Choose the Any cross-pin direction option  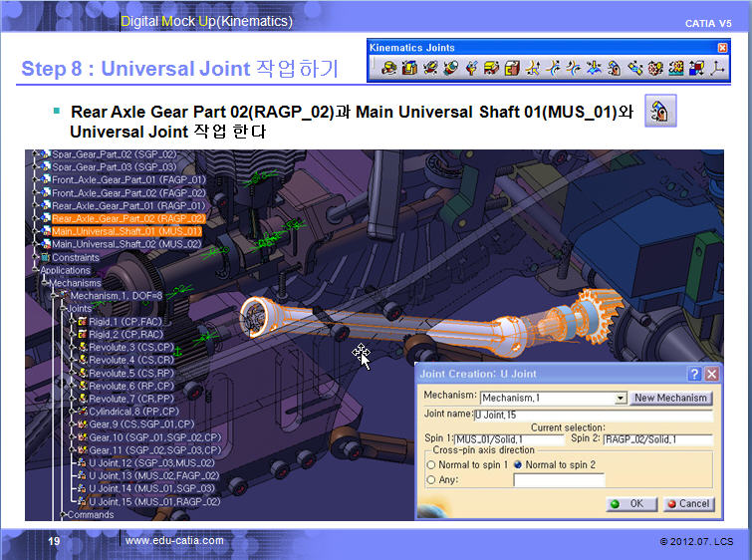click(x=430, y=479)
